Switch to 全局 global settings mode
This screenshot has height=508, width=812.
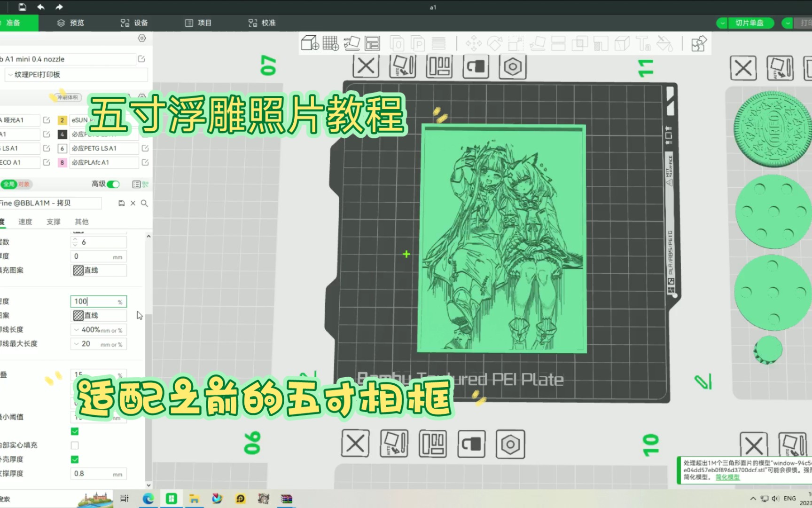click(9, 184)
